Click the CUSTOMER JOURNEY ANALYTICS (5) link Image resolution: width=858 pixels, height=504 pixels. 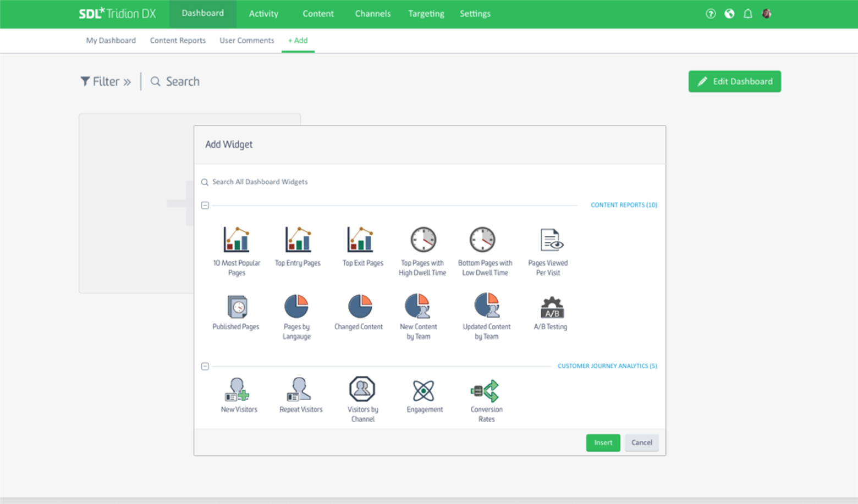(607, 366)
